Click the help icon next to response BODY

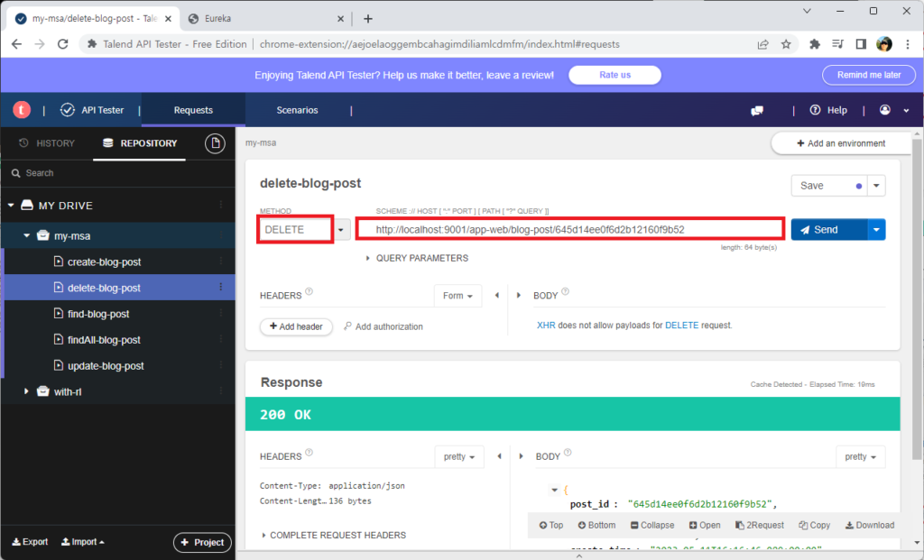568,453
